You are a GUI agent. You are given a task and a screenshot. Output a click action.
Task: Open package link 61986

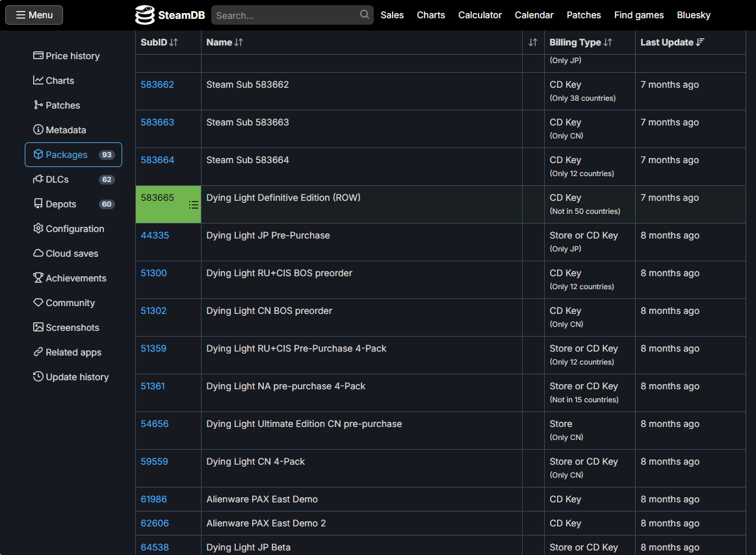[154, 499]
